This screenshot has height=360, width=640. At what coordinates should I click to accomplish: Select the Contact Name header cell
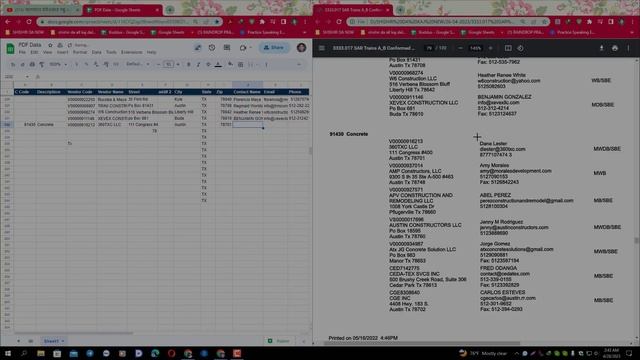[247, 92]
